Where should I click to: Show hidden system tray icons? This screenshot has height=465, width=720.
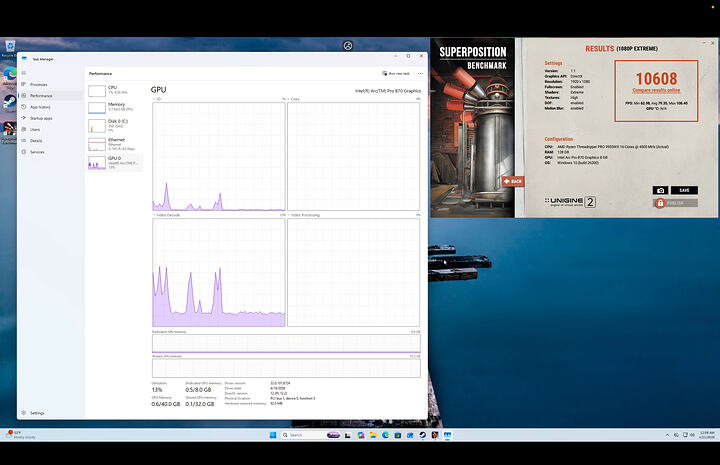[x=667, y=435]
